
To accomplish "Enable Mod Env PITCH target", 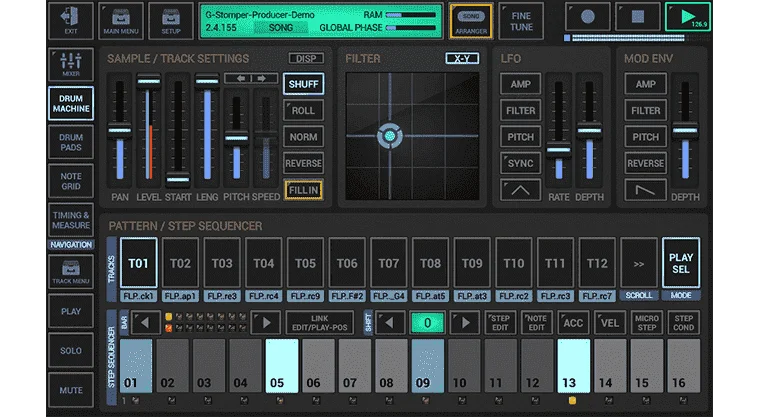I will [645, 137].
